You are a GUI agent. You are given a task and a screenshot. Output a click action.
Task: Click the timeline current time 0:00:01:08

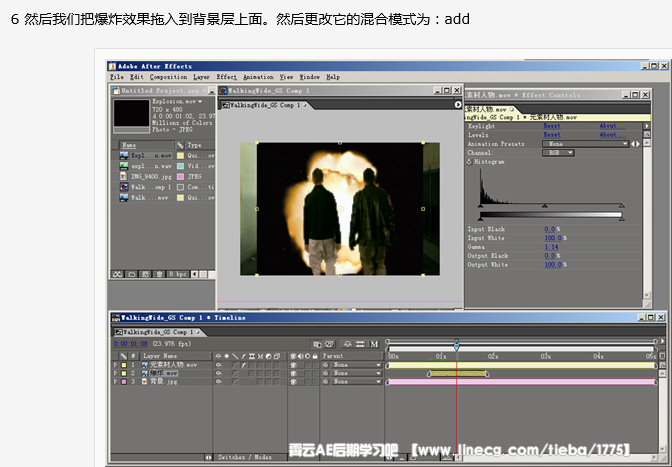tap(131, 344)
